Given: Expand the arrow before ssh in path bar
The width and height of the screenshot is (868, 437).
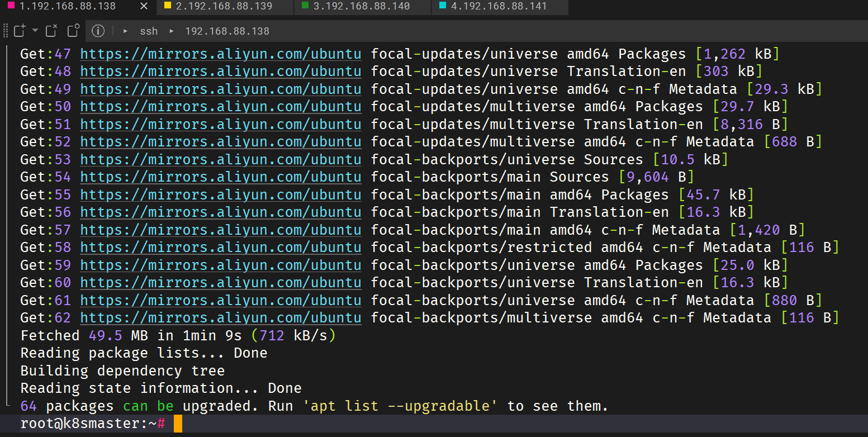Looking at the screenshot, I should click(126, 31).
